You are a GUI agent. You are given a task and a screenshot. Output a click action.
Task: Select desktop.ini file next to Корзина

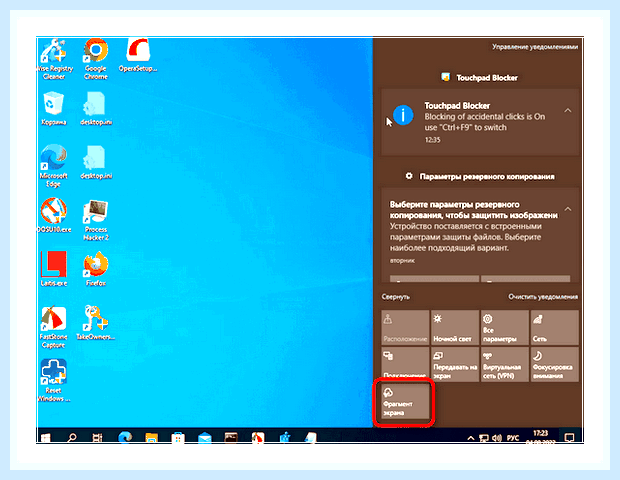[96, 108]
